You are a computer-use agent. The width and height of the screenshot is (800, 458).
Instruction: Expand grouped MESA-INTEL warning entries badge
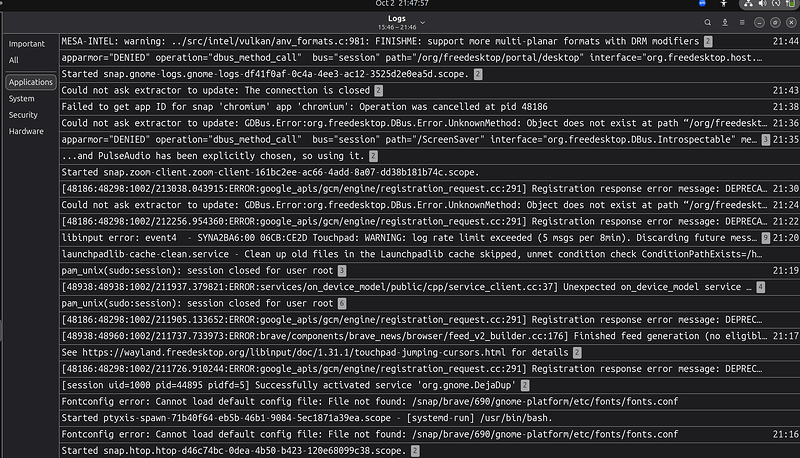(708, 41)
